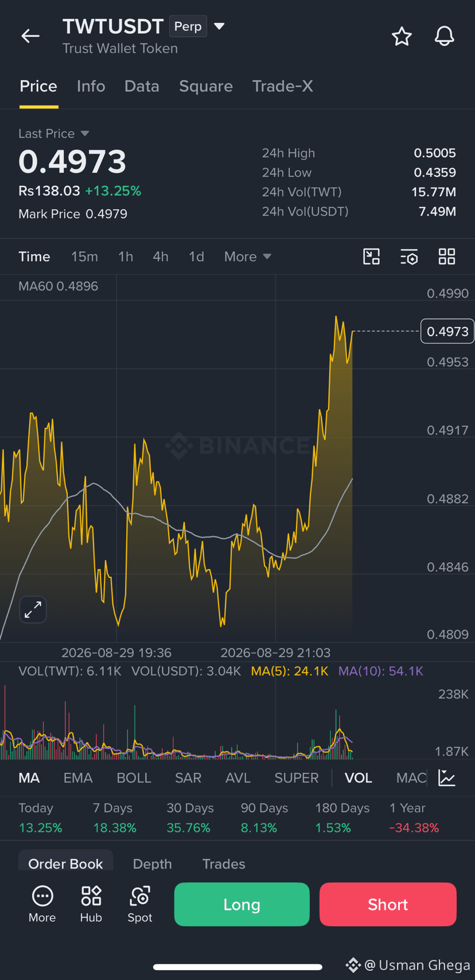
Task: Tap the MA(10): 54.1K volume label
Action: pyautogui.click(x=381, y=671)
